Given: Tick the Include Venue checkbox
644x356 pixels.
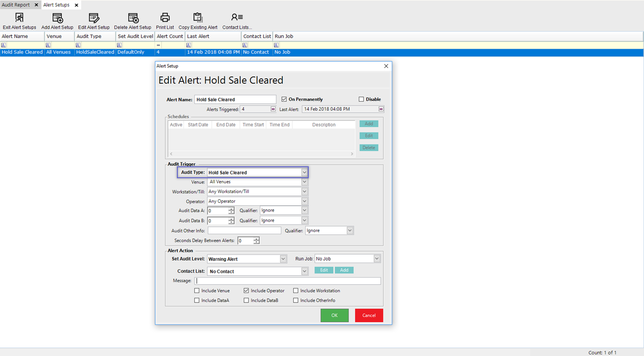Looking at the screenshot, I should pyautogui.click(x=197, y=291).
